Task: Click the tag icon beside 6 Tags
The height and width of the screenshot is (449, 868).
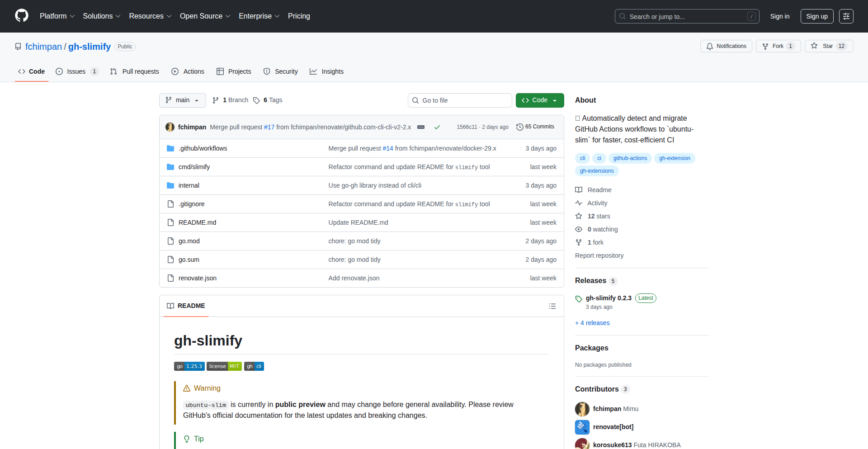Action: click(256, 100)
